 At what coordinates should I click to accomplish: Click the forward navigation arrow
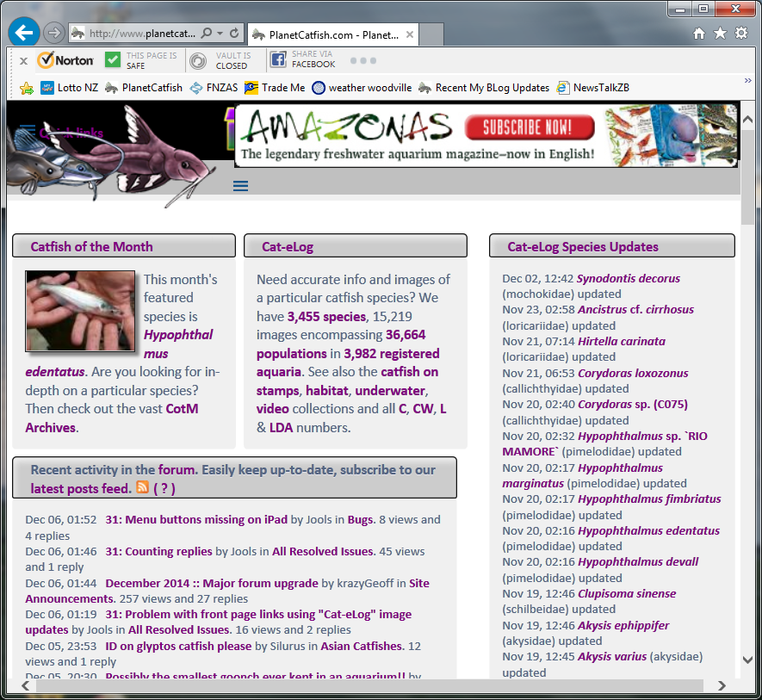54,33
